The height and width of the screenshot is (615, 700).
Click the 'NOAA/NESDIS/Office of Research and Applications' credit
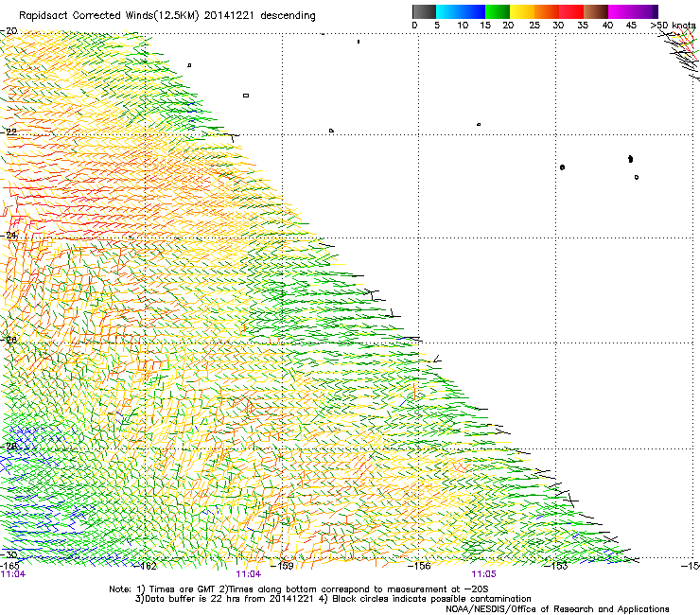click(557, 609)
